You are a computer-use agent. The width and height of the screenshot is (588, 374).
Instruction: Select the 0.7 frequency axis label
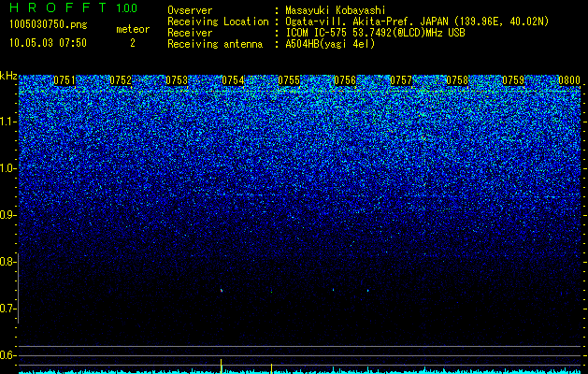click(x=7, y=309)
